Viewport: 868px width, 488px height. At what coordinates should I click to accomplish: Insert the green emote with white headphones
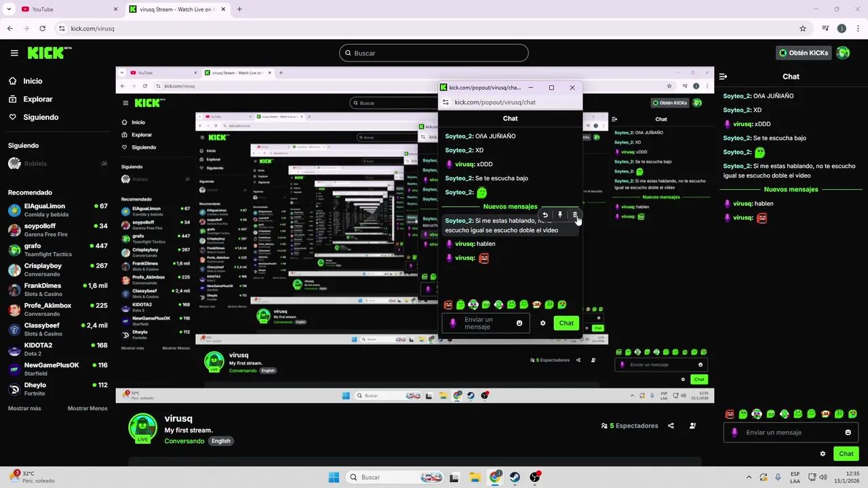757,413
